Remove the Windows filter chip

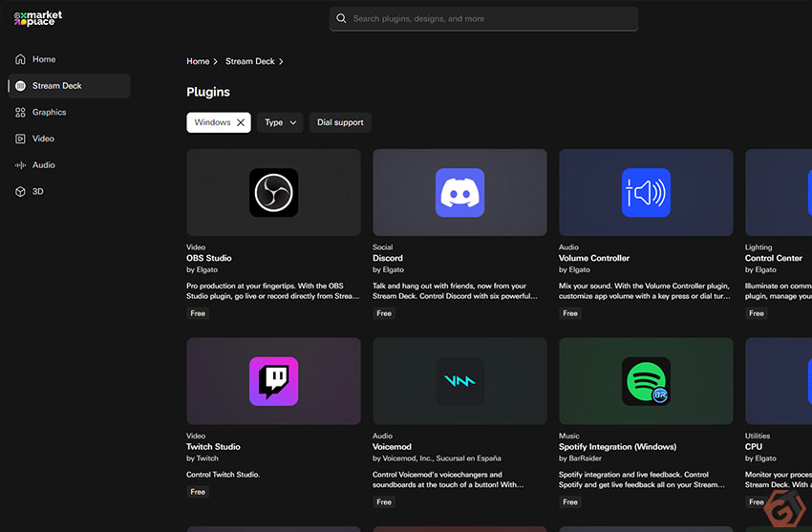pos(241,122)
